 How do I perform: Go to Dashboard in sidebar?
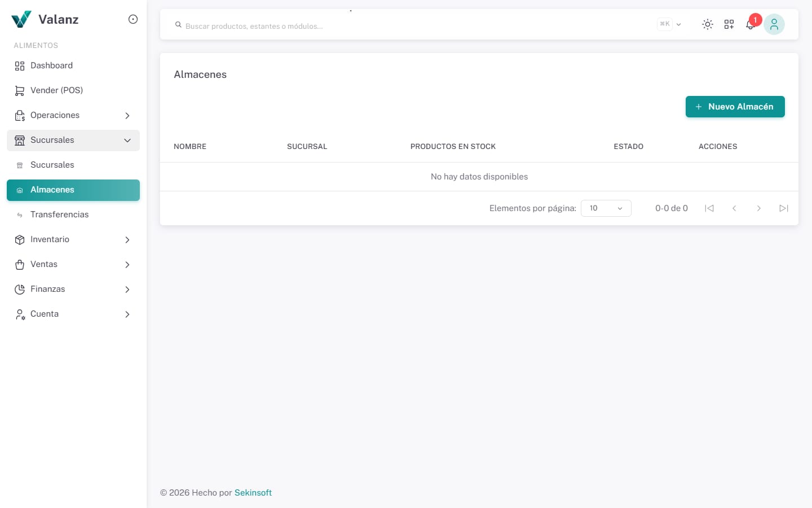(x=73, y=65)
